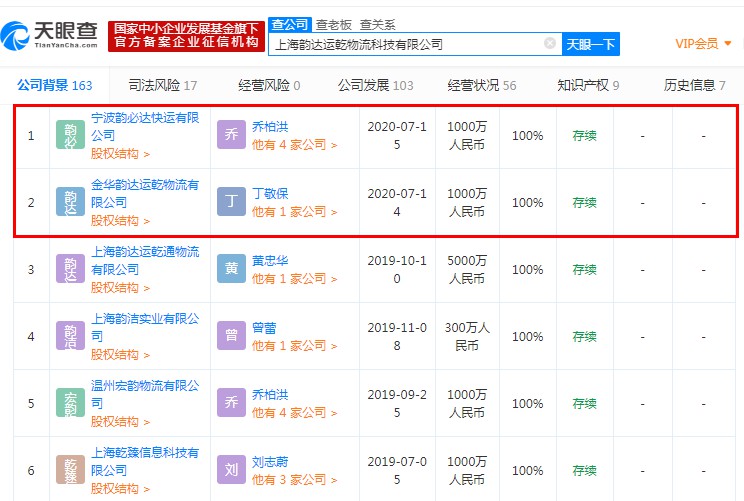Open the 知识产权 9 tab
Viewport: 744px width, 501px height.
(588, 85)
